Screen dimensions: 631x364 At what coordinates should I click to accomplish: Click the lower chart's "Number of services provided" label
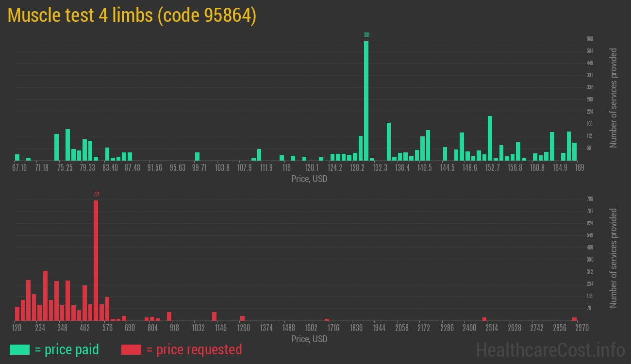coord(614,258)
